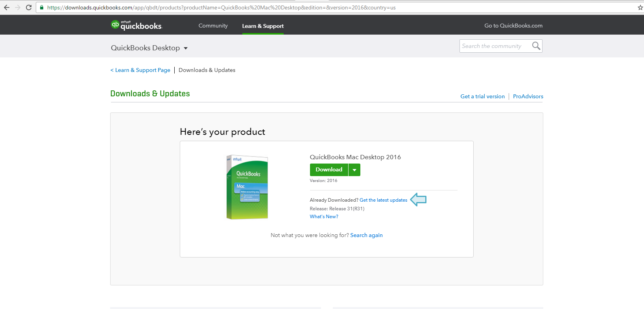Screen dimensions: 644x309
Task: Reload the page with refresh icon
Action: click(29, 7)
